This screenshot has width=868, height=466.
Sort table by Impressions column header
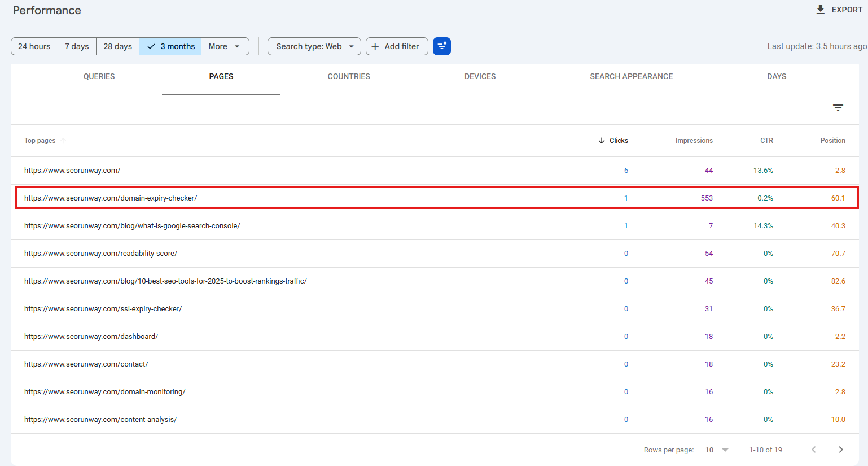pos(694,141)
